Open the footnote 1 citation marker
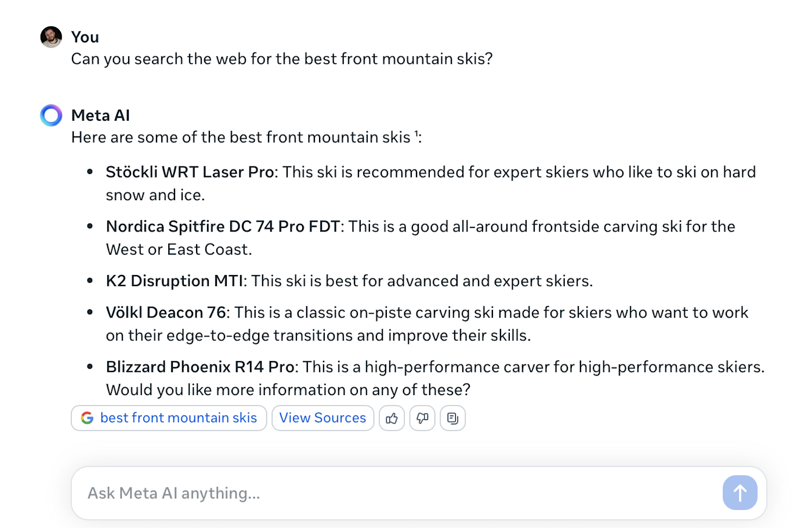The width and height of the screenshot is (812, 528). tap(416, 134)
